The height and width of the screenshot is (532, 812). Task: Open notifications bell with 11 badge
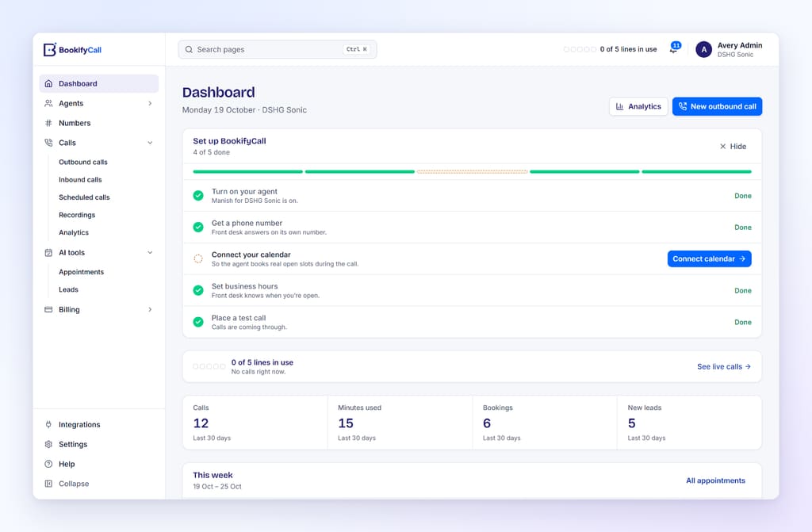[675, 48]
